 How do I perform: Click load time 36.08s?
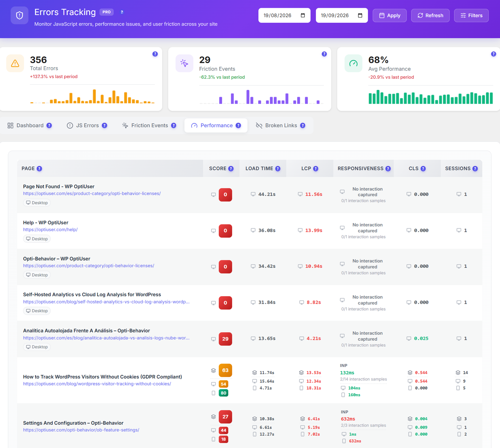click(x=267, y=231)
